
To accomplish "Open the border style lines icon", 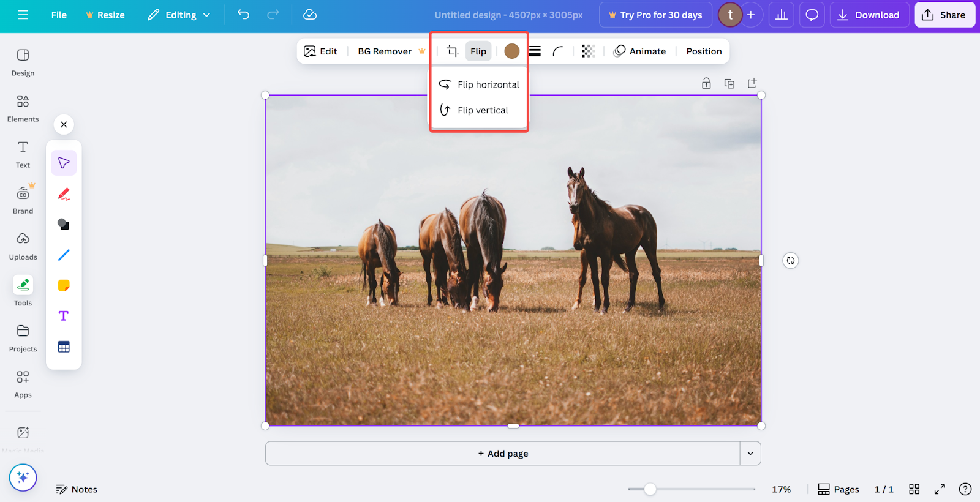I will (535, 51).
